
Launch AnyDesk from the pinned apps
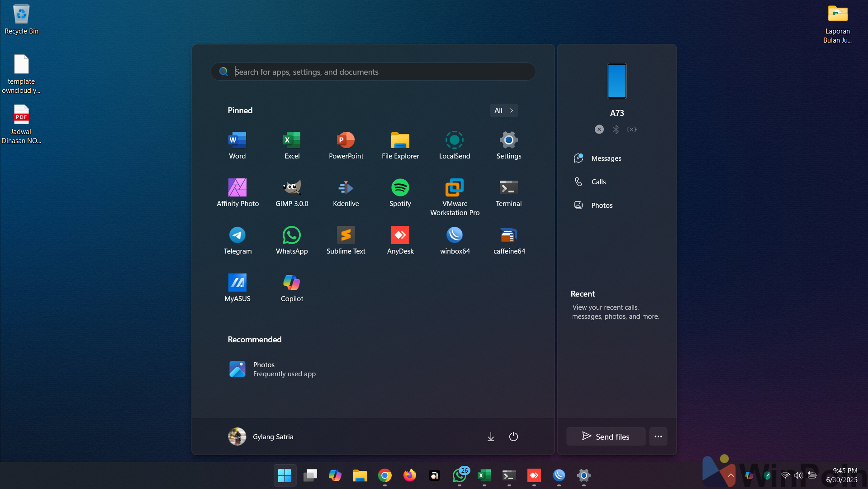pos(400,240)
